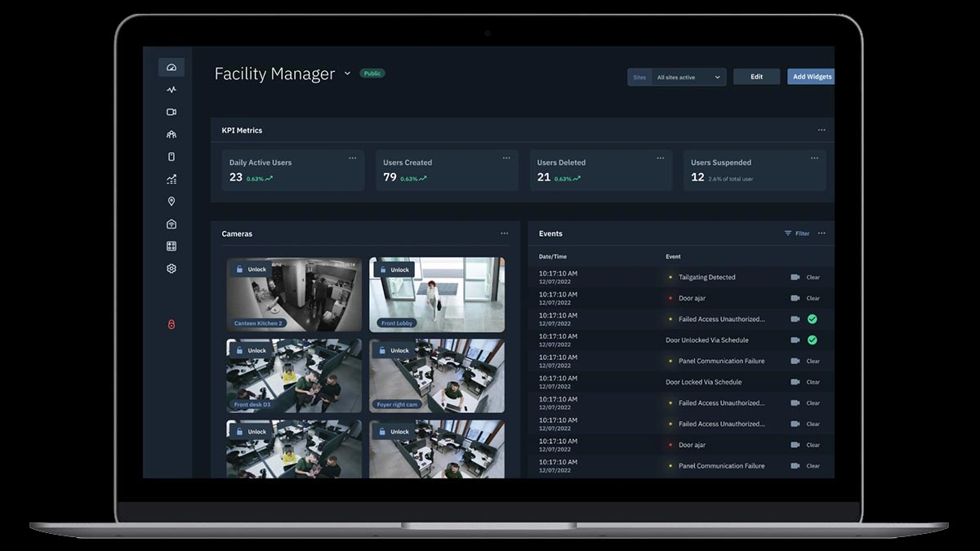This screenshot has height=551, width=980.
Task: Click green checkmark on Door Unlocked Via Schedule
Action: tap(813, 340)
